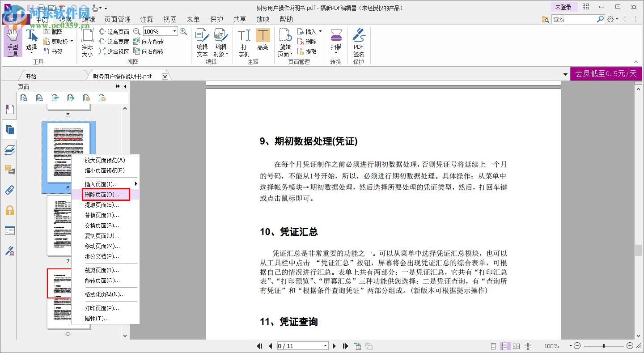644x353 pixels.
Task: Open the attachments panel in sidebar
Action: pyautogui.click(x=9, y=190)
